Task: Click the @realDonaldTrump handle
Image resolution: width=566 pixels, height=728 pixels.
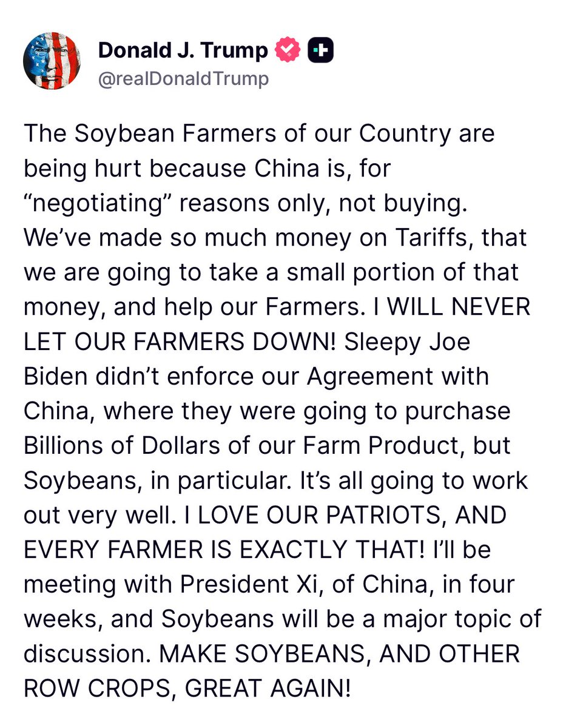Action: (x=183, y=79)
